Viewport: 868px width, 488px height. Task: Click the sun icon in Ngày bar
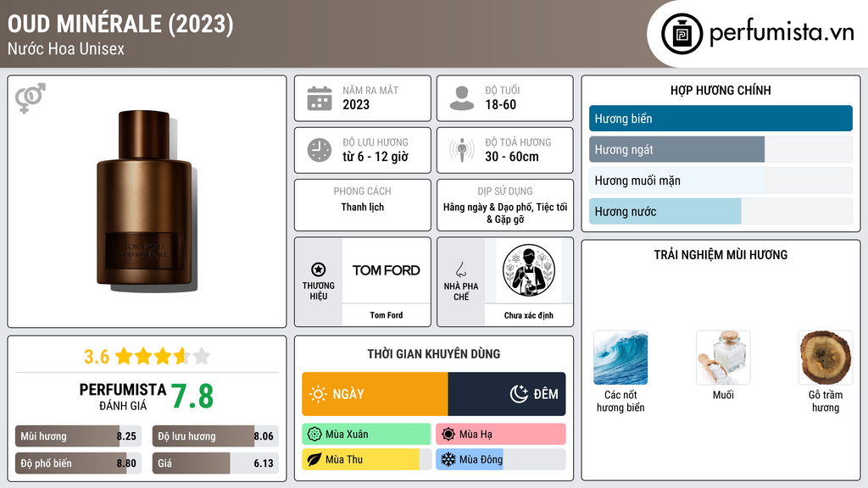click(319, 394)
